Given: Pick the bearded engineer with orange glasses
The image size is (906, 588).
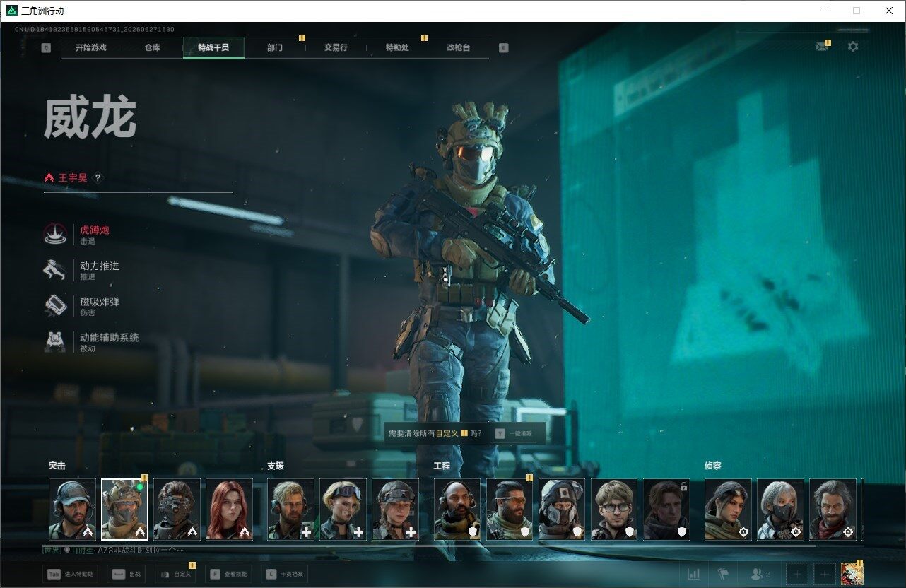Looking at the screenshot, I should (509, 510).
